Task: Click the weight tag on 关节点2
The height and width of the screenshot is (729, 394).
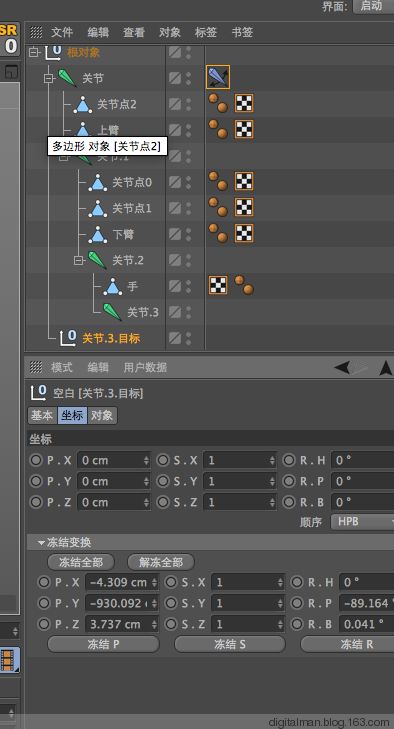Action: point(218,103)
